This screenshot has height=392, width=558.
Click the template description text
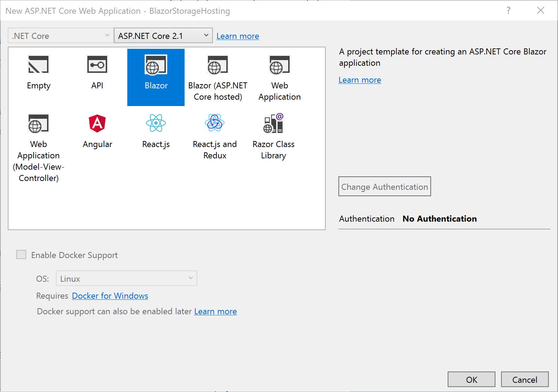coord(442,57)
